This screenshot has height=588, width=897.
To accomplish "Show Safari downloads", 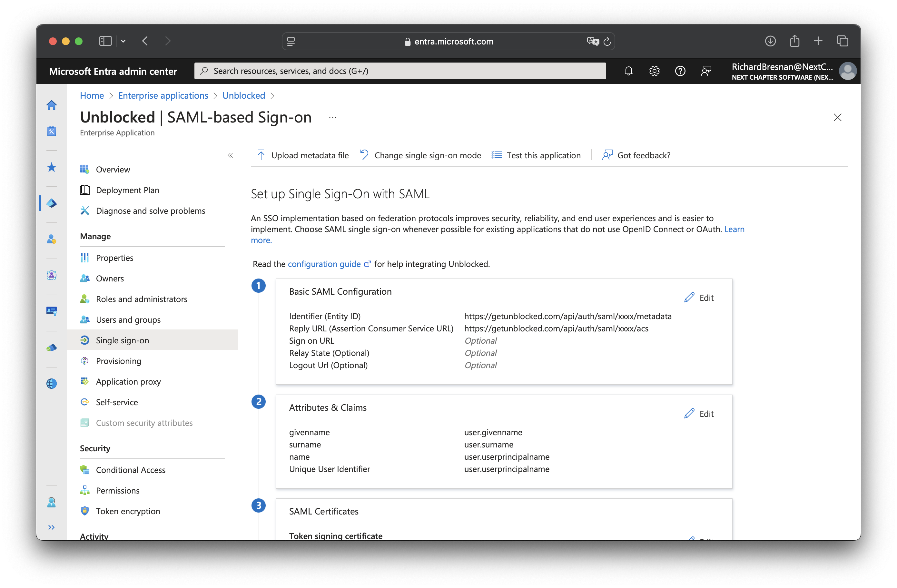I will click(770, 41).
